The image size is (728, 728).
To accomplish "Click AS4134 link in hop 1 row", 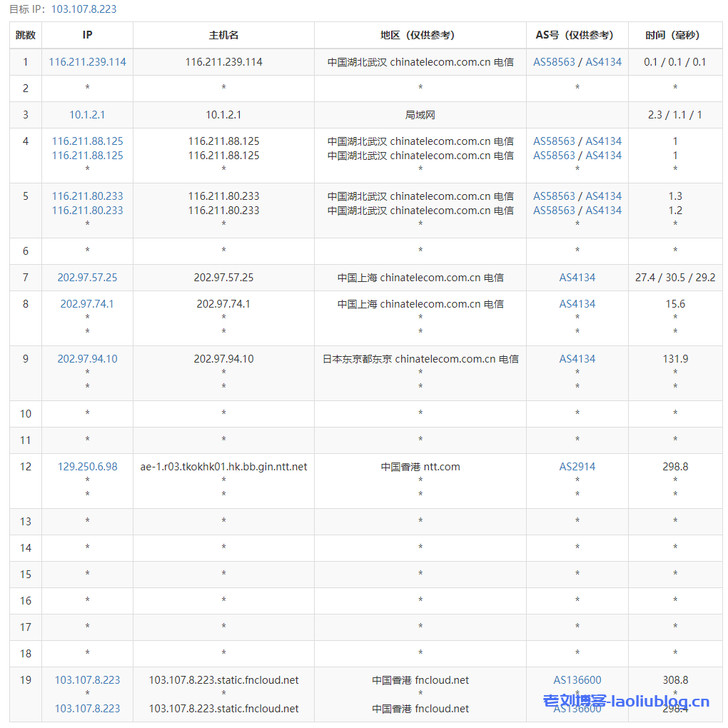I will 603,62.
